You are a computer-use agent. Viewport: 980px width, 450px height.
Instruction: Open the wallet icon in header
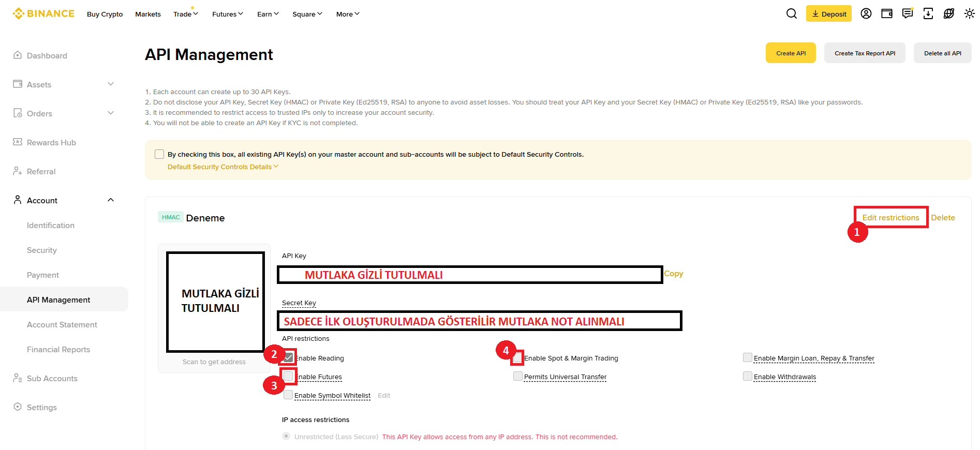point(886,14)
